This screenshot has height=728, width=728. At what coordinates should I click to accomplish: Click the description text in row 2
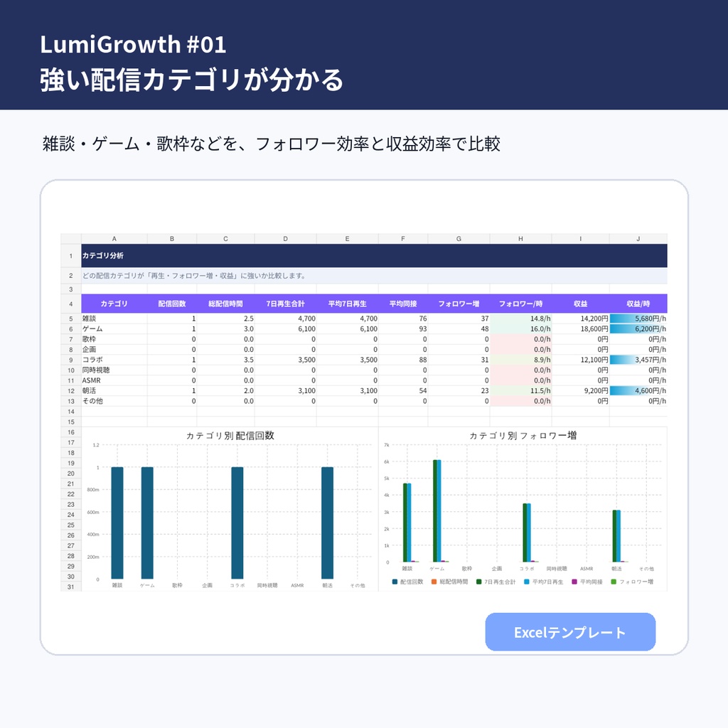click(193, 276)
